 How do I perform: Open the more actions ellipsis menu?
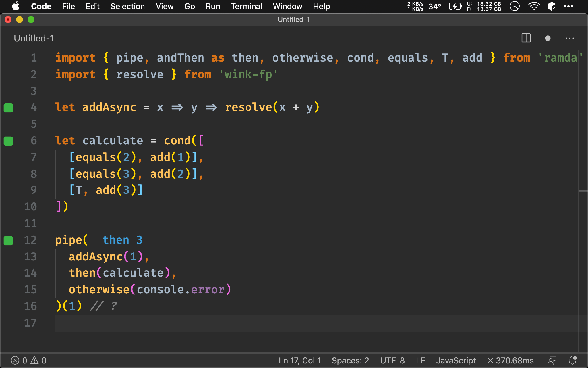570,38
